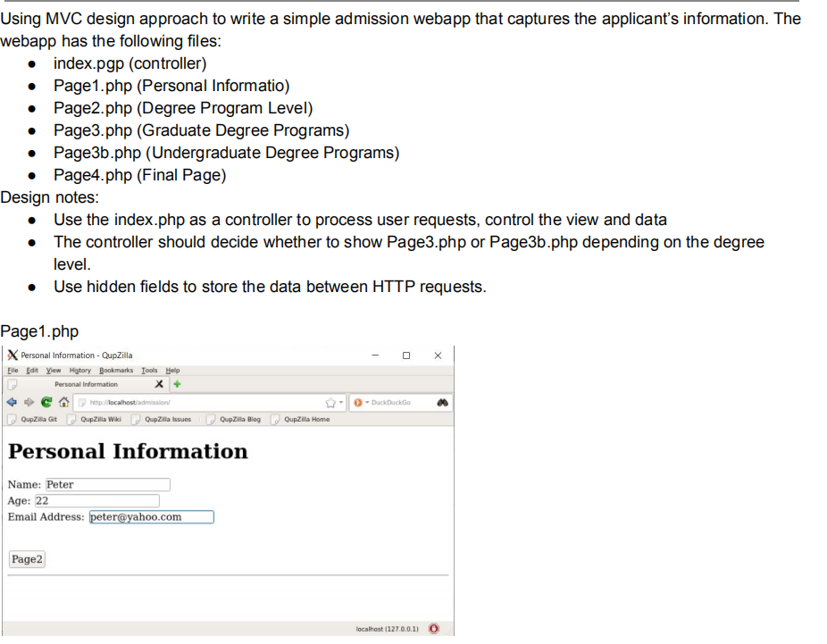The width and height of the screenshot is (827, 644).
Task: Click the Forward navigation arrow
Action: tap(29, 402)
